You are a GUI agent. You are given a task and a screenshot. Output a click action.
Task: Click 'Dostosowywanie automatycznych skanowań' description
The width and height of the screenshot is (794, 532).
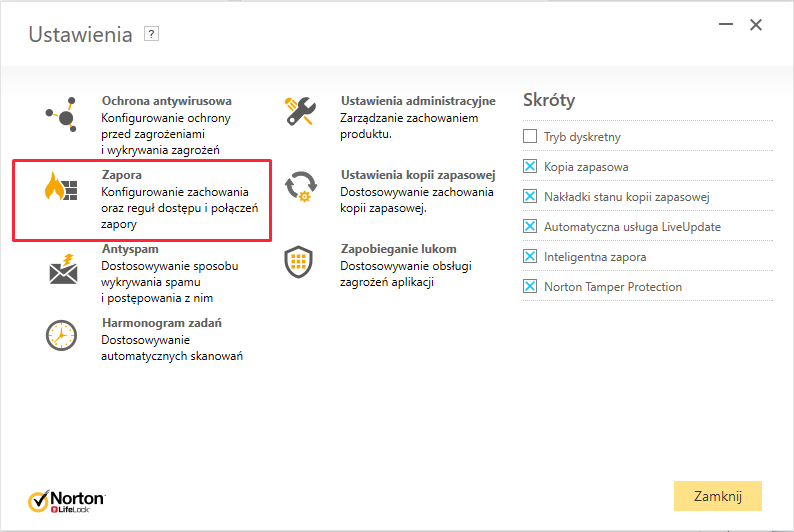(x=172, y=348)
